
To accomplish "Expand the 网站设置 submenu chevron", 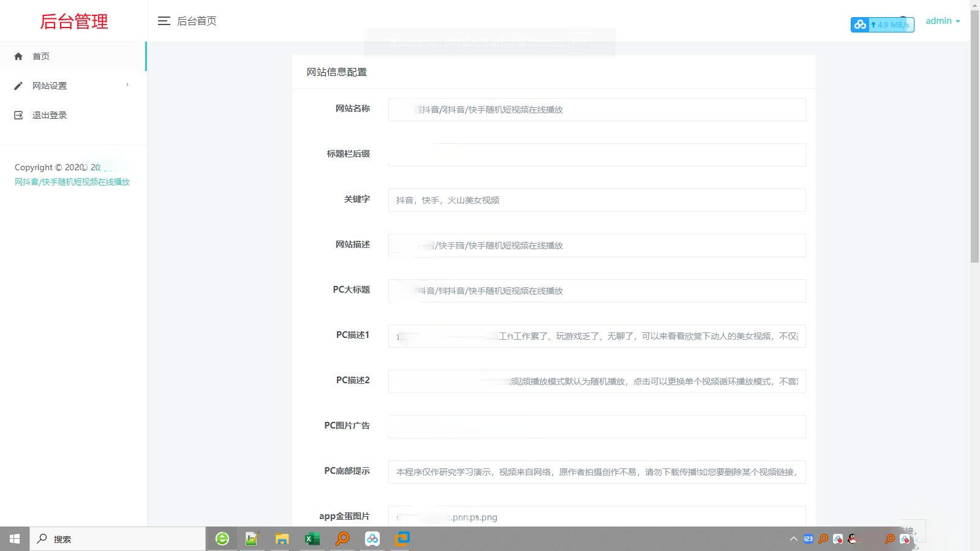I will pyautogui.click(x=127, y=85).
